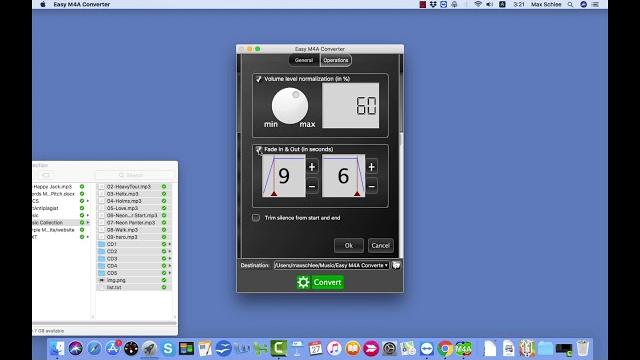
Task: Open the Trash in the Dock
Action: click(583, 349)
